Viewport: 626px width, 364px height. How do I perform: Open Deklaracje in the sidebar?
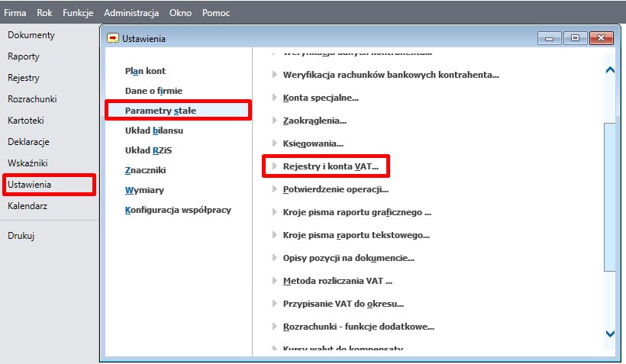(x=28, y=142)
